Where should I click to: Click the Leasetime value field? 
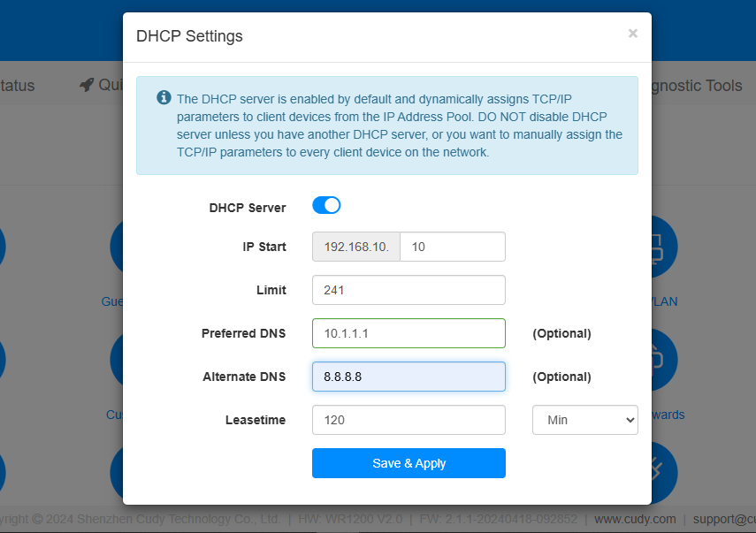pos(409,420)
